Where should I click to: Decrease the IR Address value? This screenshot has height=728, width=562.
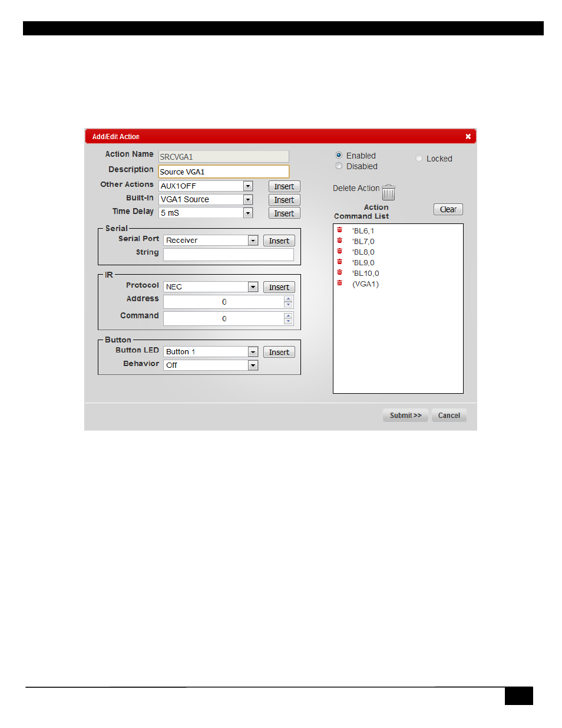[288, 305]
